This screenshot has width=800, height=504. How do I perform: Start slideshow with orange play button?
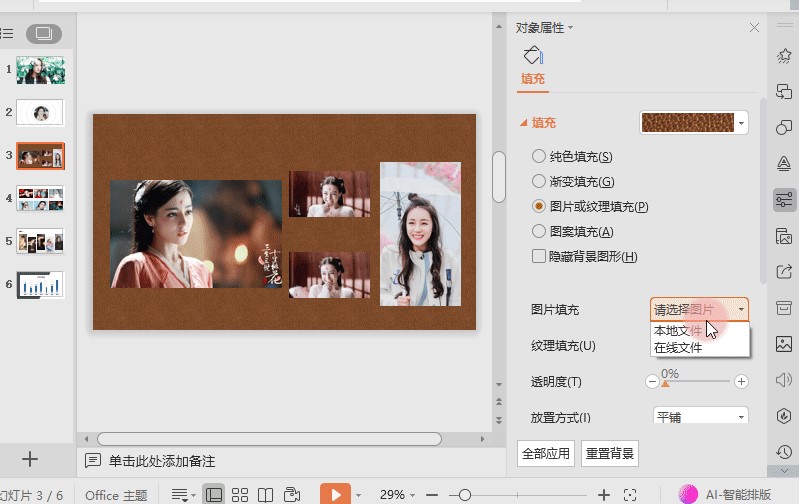point(335,494)
